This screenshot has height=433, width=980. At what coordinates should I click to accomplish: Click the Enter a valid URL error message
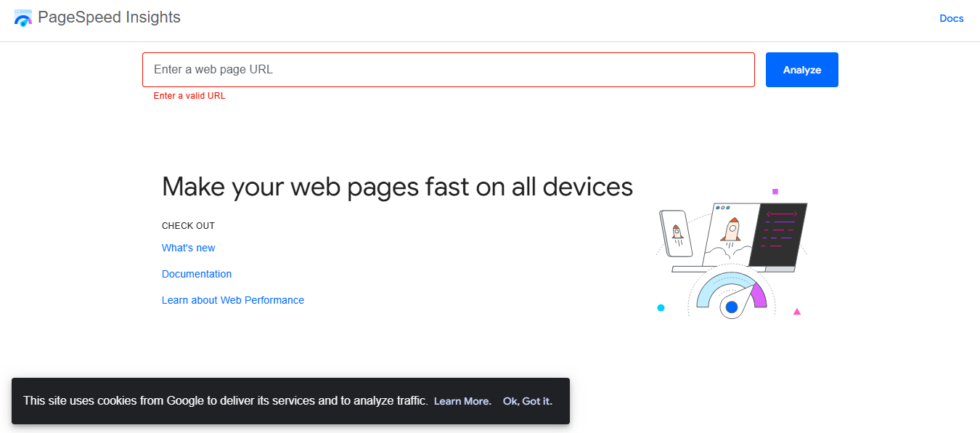(189, 95)
